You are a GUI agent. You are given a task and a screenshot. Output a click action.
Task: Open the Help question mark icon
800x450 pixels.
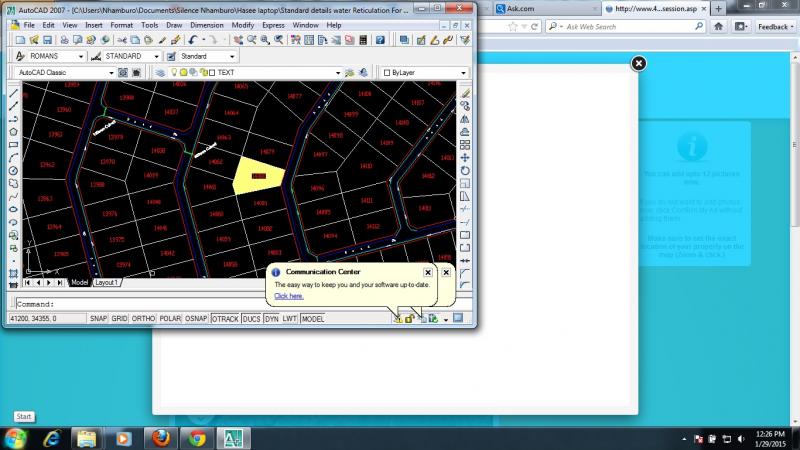point(380,40)
